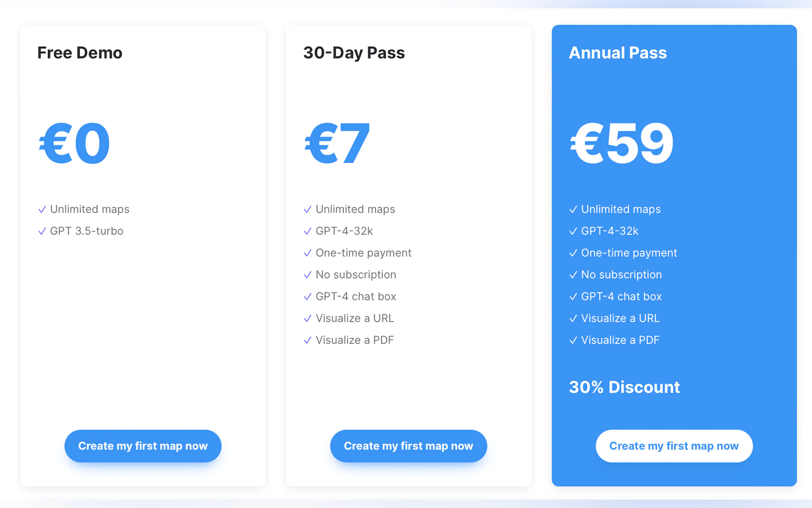
Task: Click the 30-Day Pass heading
Action: pos(354,53)
